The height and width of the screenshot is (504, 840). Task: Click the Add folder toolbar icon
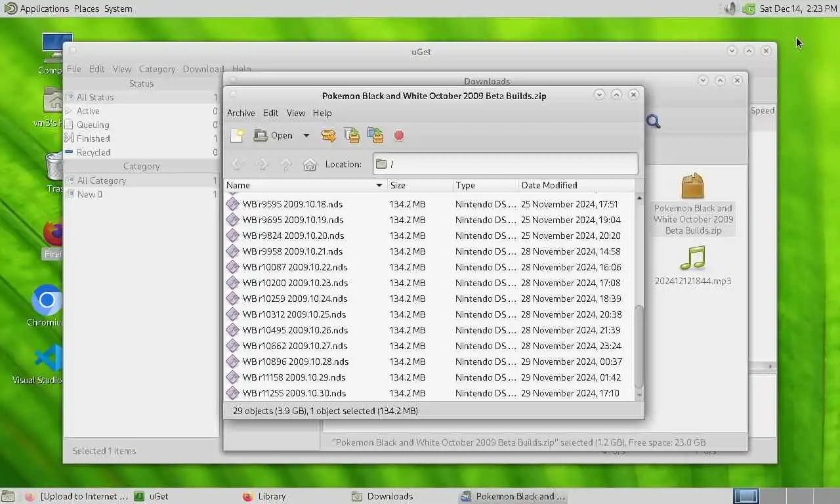[x=375, y=135]
